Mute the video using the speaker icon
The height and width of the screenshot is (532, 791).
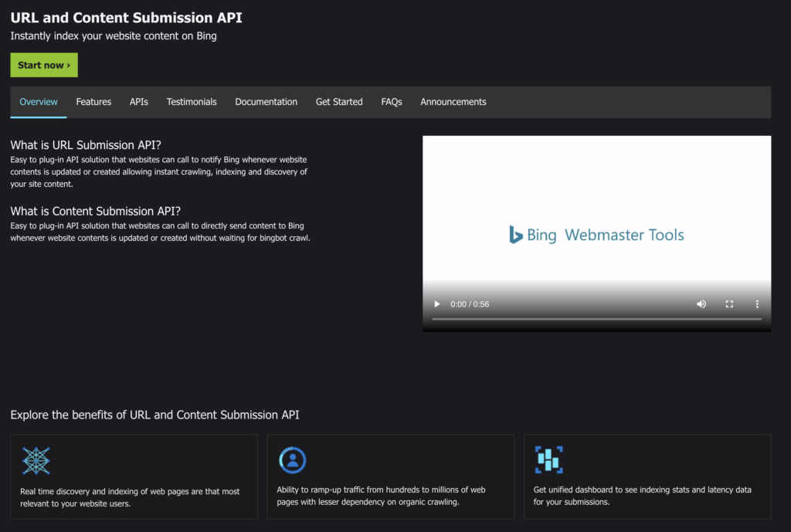[x=701, y=304]
